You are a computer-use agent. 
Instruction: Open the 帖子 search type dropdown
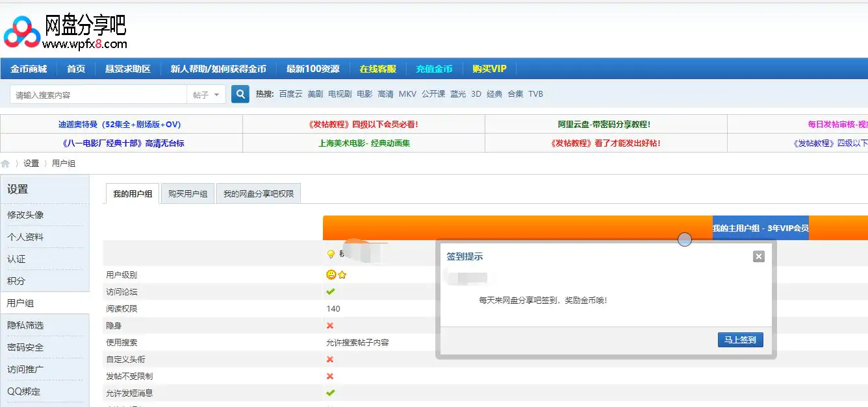tap(207, 95)
